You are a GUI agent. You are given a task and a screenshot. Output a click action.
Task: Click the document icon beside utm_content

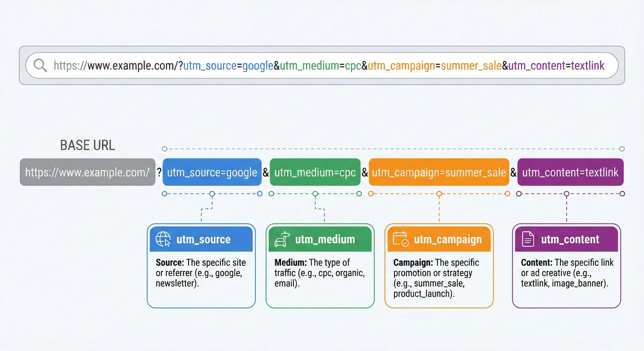528,239
